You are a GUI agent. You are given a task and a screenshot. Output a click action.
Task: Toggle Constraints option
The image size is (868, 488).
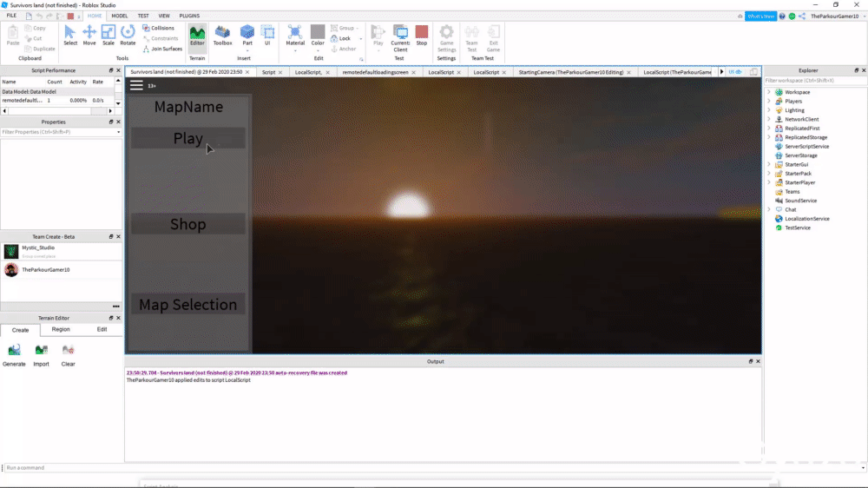[161, 38]
